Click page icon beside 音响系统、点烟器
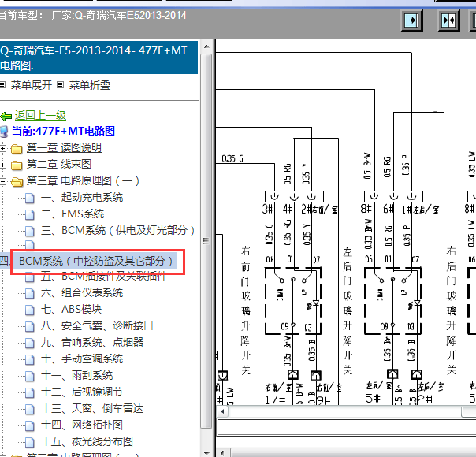This screenshot has height=457, width=476. click(x=29, y=343)
